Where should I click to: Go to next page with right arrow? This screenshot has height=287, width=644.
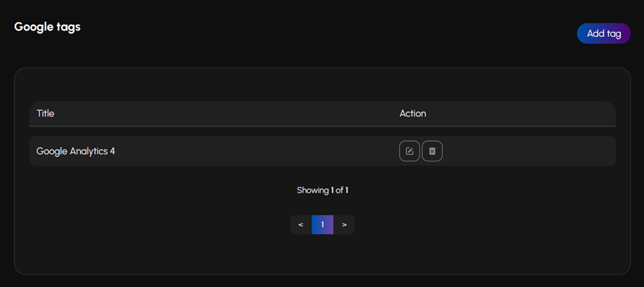[x=345, y=225]
